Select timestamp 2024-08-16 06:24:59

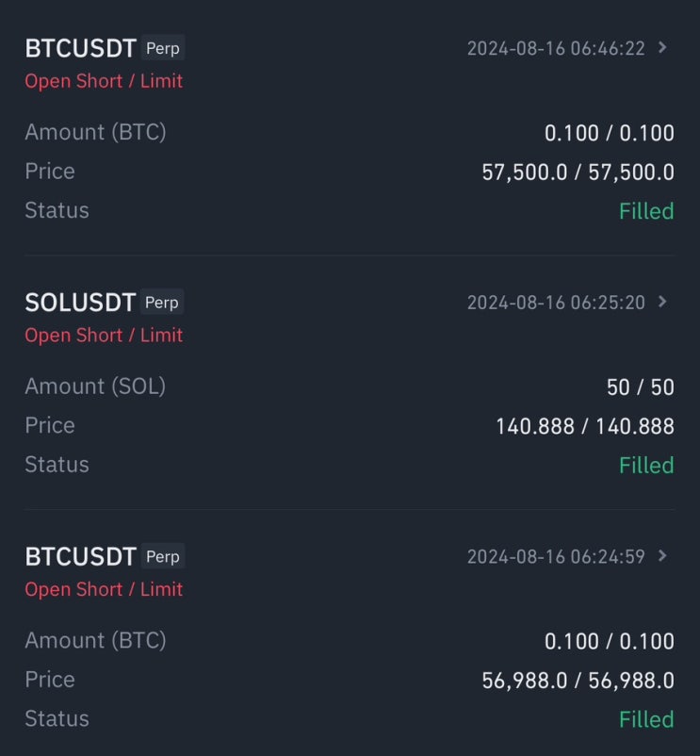pos(556,556)
